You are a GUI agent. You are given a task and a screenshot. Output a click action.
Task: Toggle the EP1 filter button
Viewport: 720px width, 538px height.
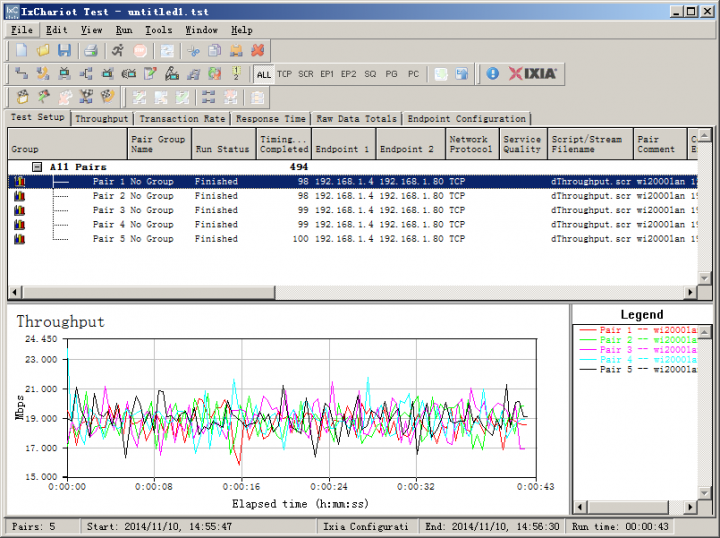point(327,74)
